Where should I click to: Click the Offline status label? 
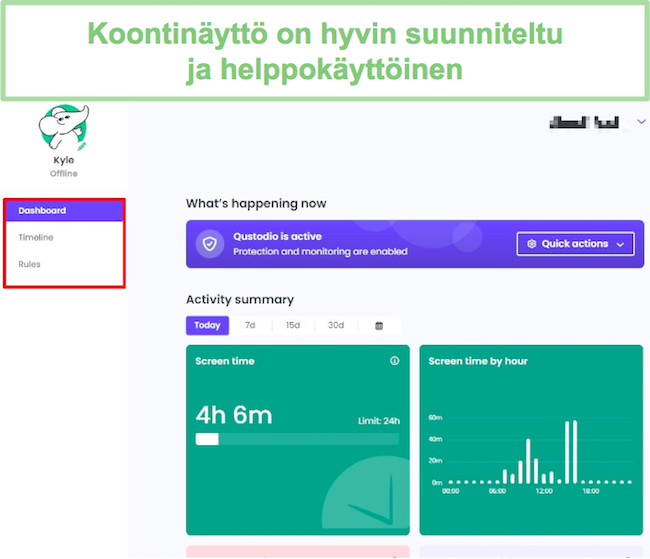tap(64, 173)
